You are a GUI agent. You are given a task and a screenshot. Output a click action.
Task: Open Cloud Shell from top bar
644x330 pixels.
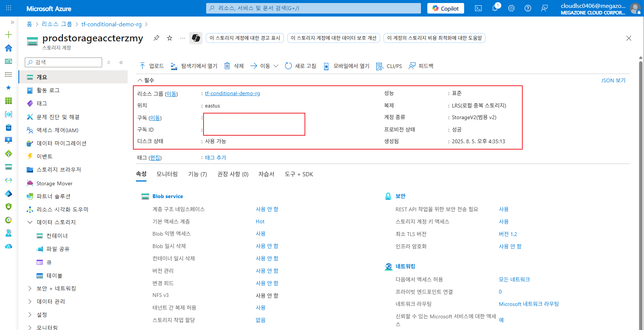click(x=478, y=8)
